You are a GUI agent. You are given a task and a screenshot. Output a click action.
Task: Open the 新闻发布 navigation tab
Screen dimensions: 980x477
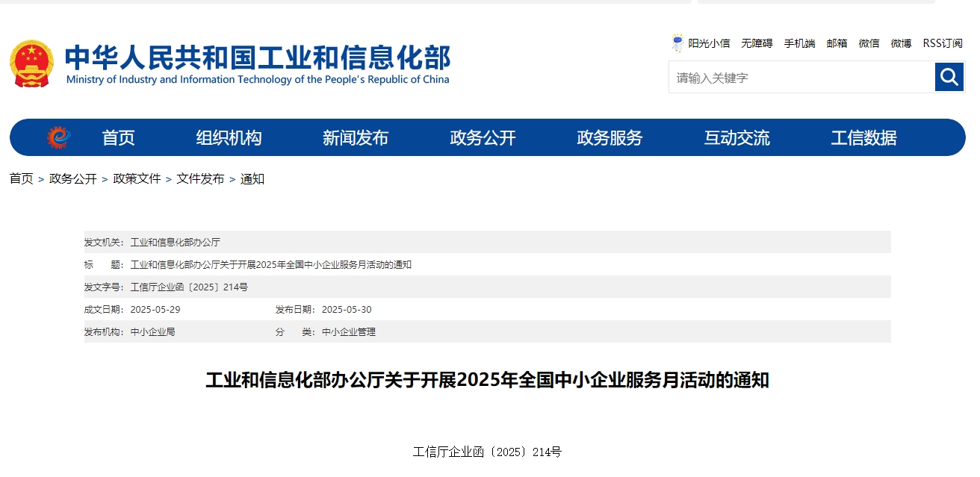[355, 137]
